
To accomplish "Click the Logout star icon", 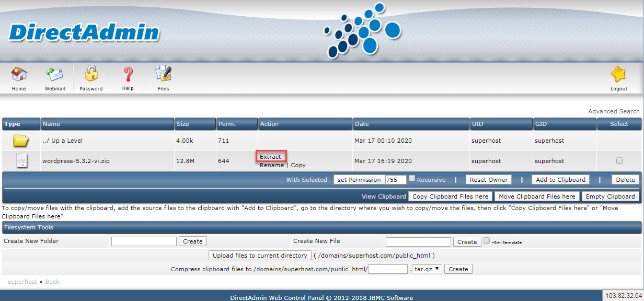I will [x=618, y=76].
